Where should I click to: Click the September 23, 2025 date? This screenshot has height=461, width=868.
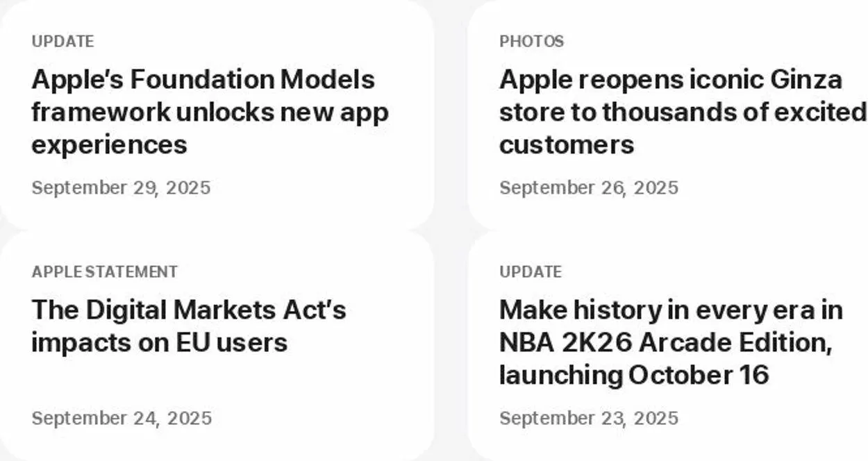(x=588, y=419)
